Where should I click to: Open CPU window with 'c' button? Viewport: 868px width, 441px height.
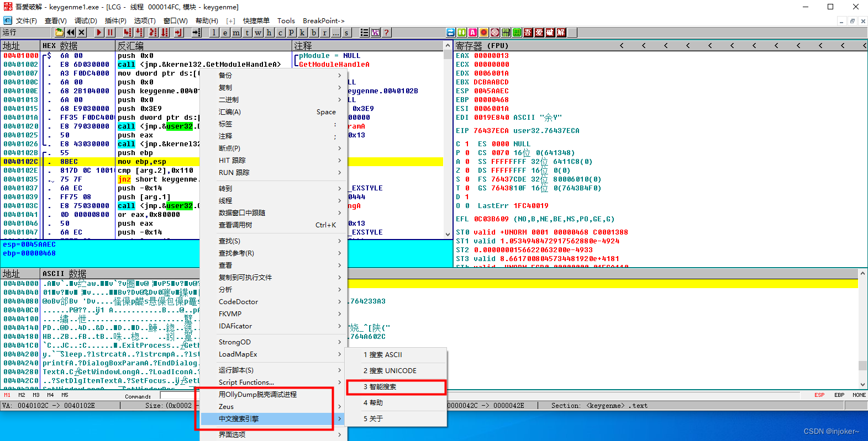(280, 33)
